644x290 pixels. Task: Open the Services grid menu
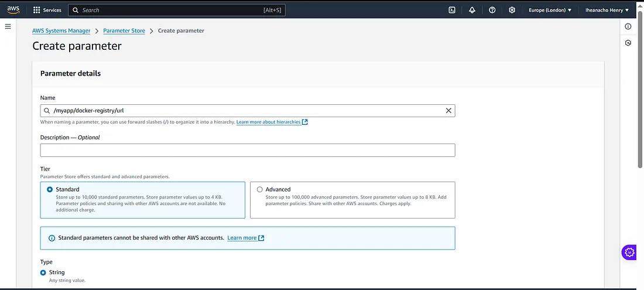click(x=36, y=10)
